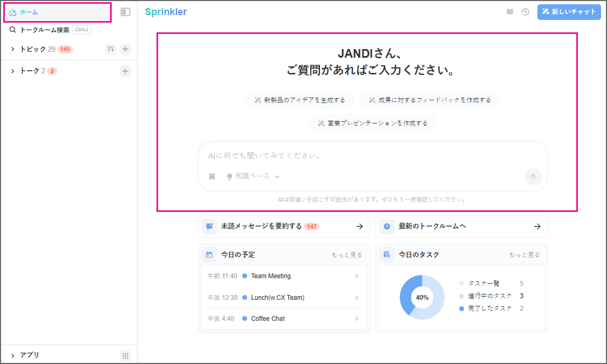Open the Lunch(w.CX Team) schedule row
607x364 pixels.
[284, 298]
